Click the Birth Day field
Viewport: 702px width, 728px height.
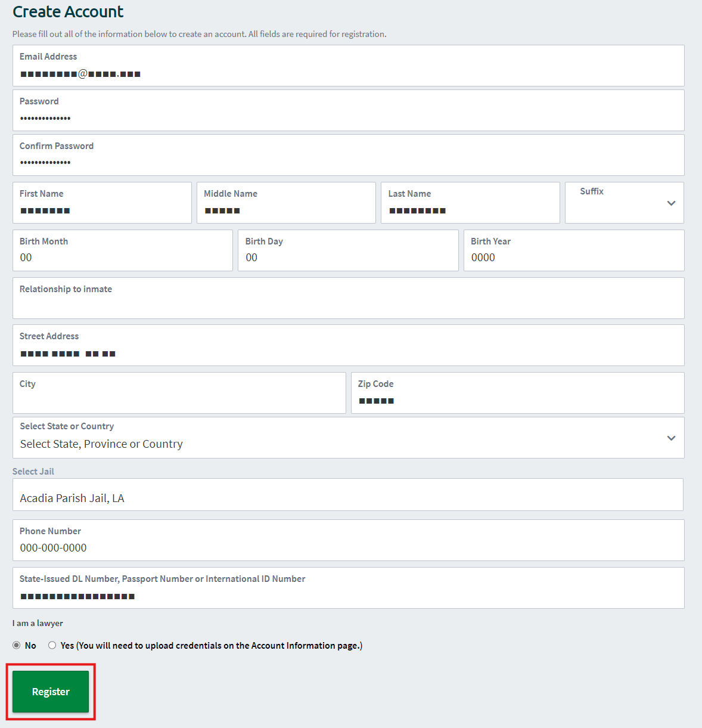[348, 250]
